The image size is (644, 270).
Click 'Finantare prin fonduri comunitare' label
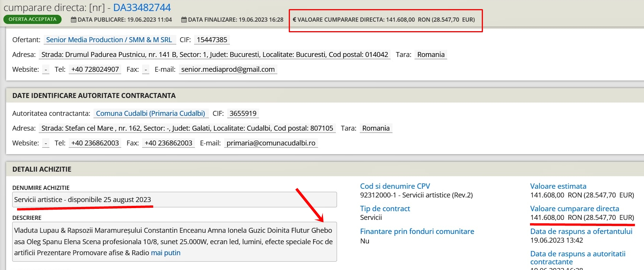pos(417,231)
